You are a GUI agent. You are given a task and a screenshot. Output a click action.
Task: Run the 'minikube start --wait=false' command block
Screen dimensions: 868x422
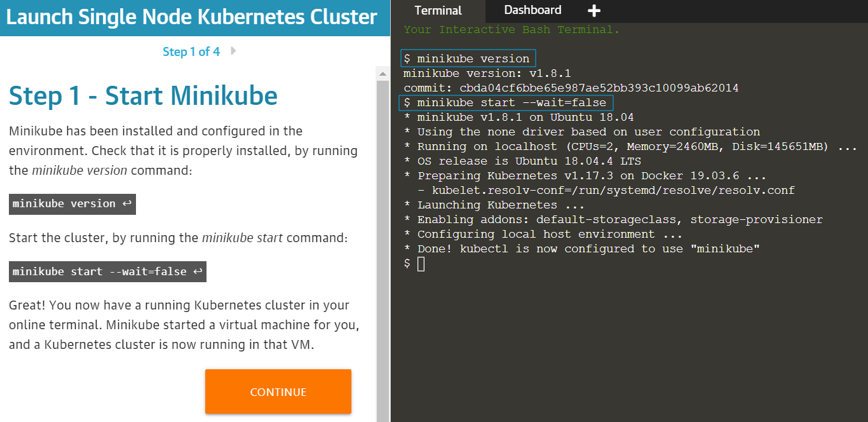(107, 272)
